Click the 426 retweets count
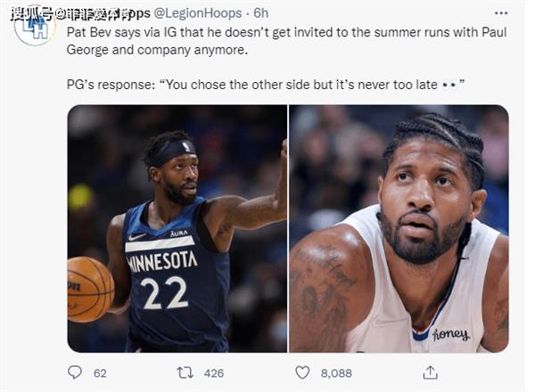Screen dimensions: 535x392 click(x=214, y=373)
